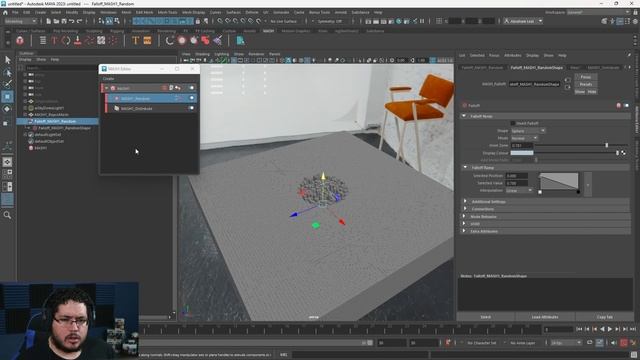Viewport: 640px width, 360px height.
Task: Click the new scene icon in status line
Action: (48, 21)
